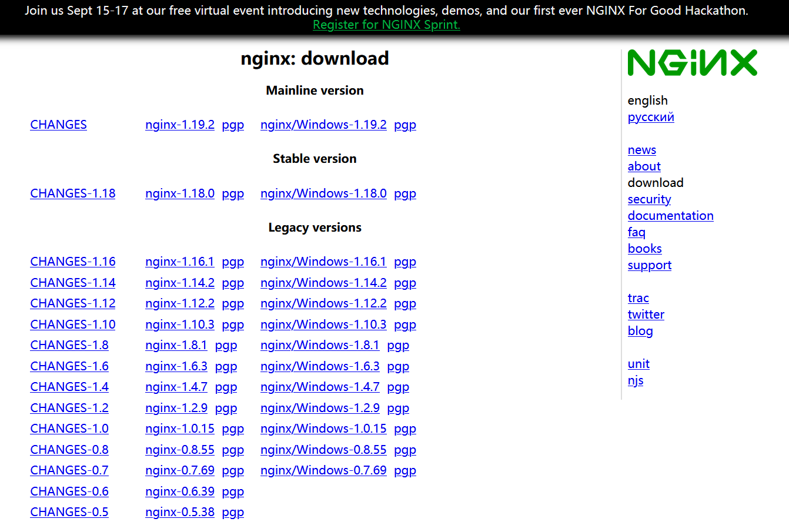
Task: Open CHANGES-1.14 link
Action: (73, 283)
